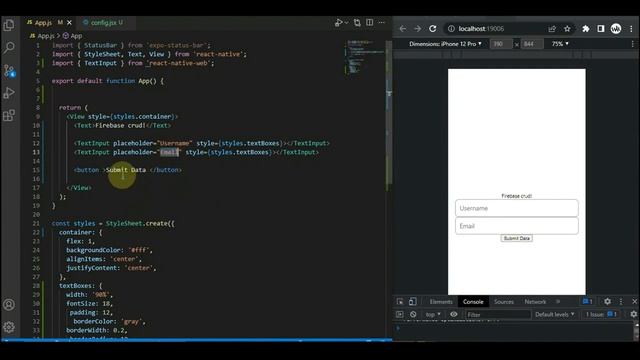The image size is (640, 360).
Task: Open the Default levels dropdown
Action: (x=554, y=314)
